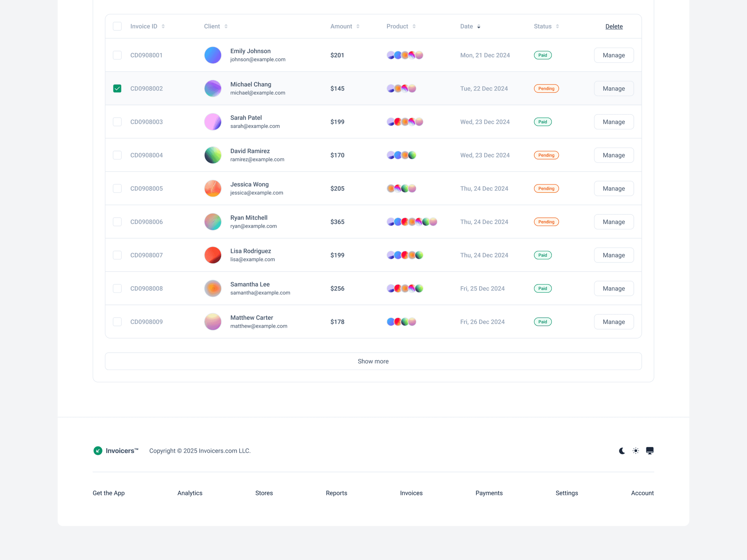The image size is (747, 560).
Task: Switch to dark mode moon icon
Action: click(x=622, y=451)
